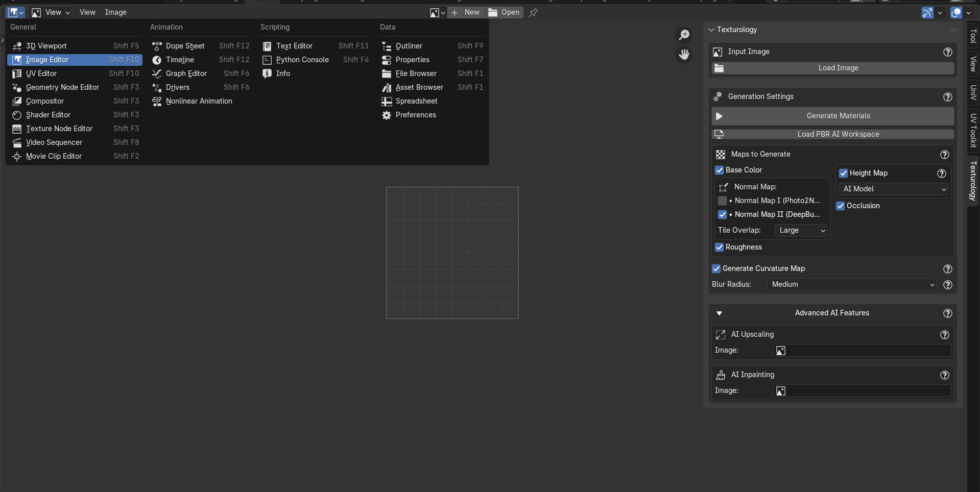The height and width of the screenshot is (492, 980).
Task: Select Python Console editor type
Action: [x=315, y=60]
